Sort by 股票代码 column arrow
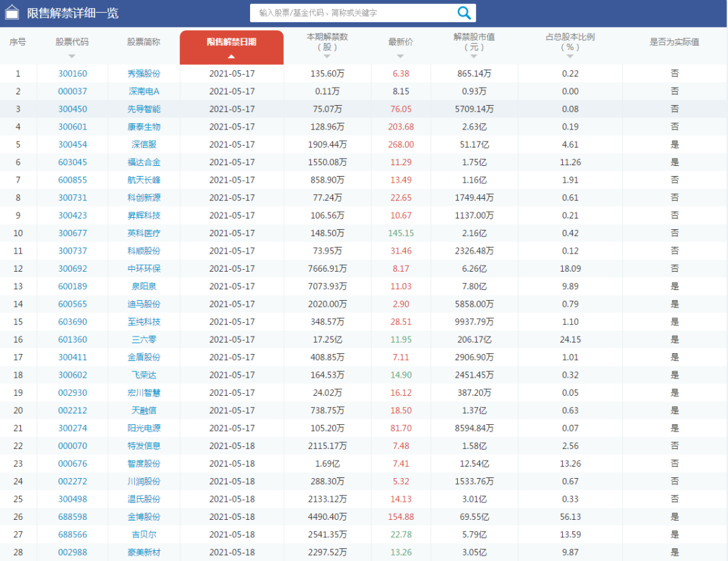The image size is (728, 561). (71, 56)
